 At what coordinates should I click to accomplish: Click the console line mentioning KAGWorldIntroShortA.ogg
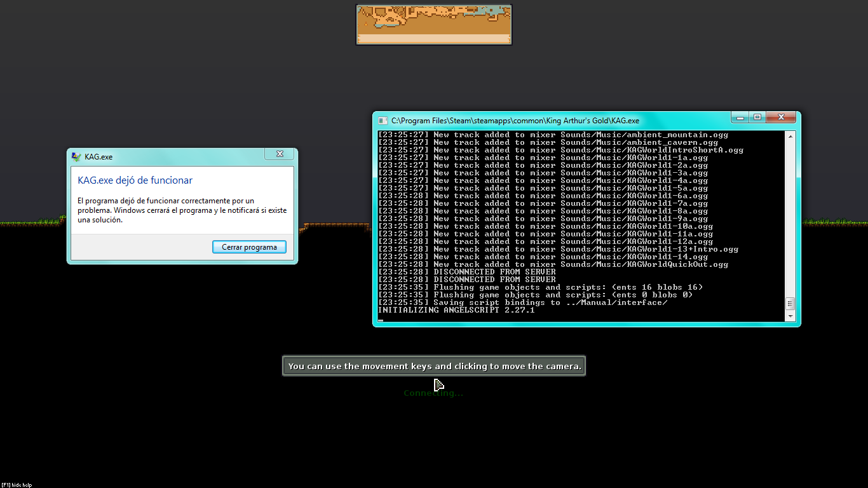pos(560,150)
